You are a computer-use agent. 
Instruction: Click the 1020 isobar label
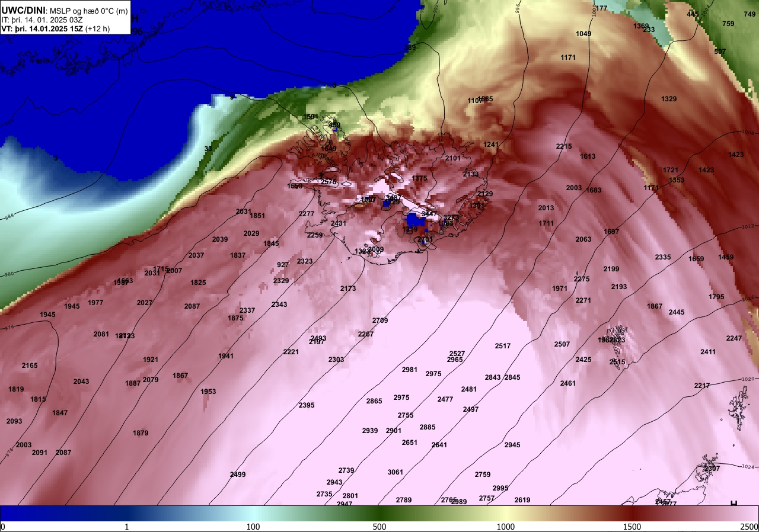(x=747, y=379)
